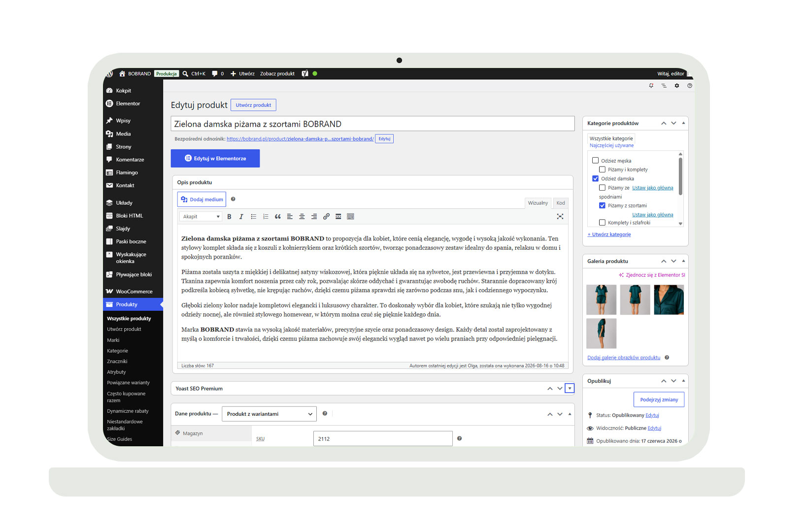This screenshot has height=532, width=808.
Task: Open Atrybuty under the Produkty submenu
Action: [x=116, y=372]
